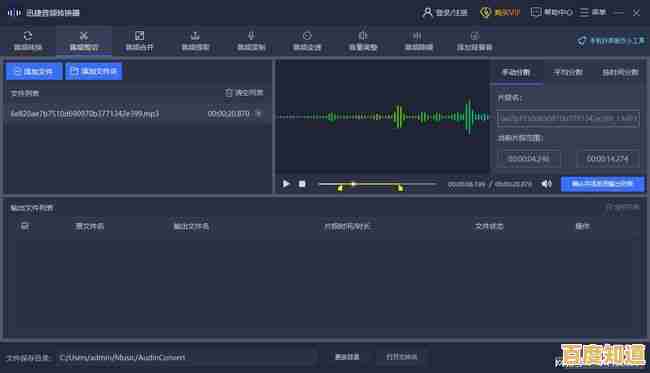Play the audio preview
This screenshot has width=650, height=373.
click(286, 184)
